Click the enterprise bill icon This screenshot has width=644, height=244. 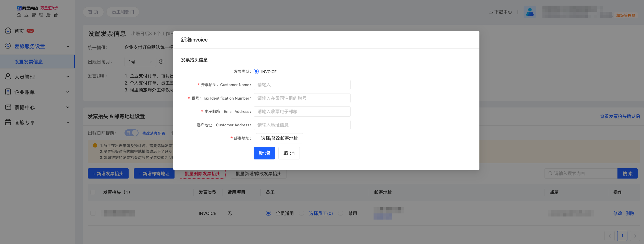point(8,92)
